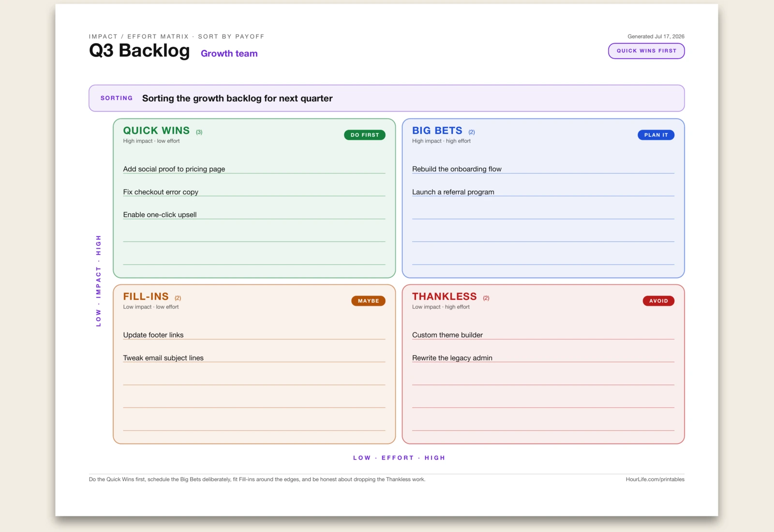Select 'Update footer links' item

coord(254,335)
